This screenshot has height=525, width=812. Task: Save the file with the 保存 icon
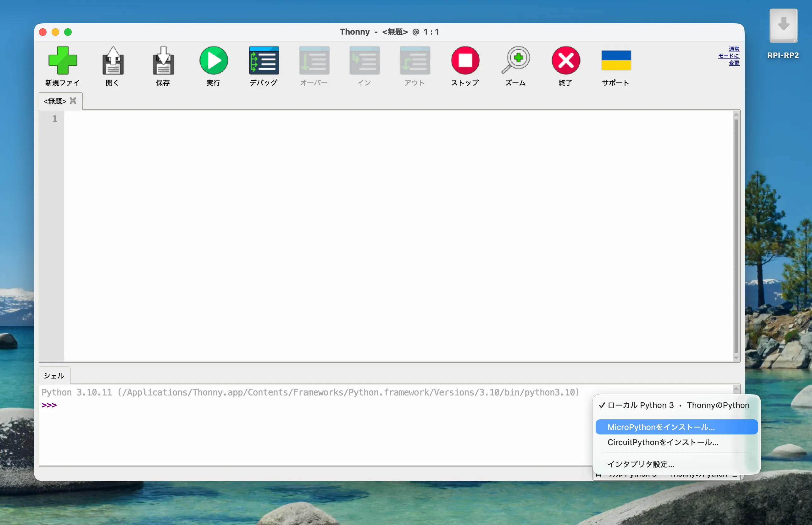coord(163,61)
